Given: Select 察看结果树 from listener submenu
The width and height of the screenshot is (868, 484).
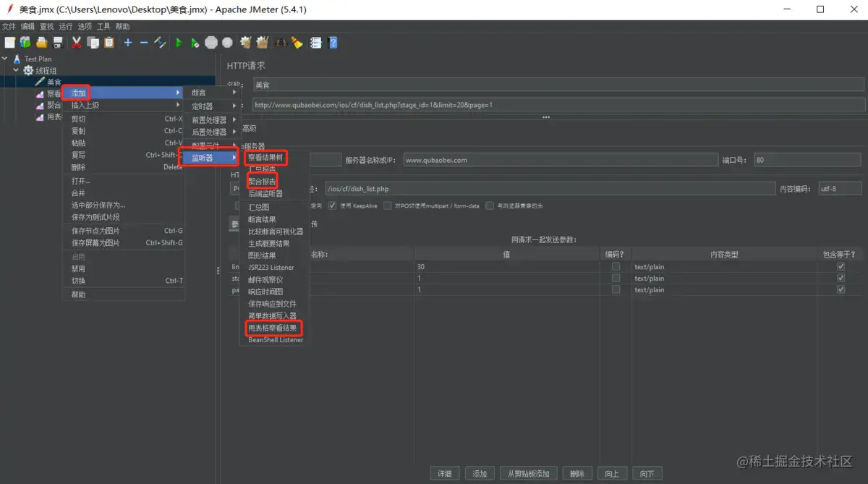Looking at the screenshot, I should tap(265, 157).
